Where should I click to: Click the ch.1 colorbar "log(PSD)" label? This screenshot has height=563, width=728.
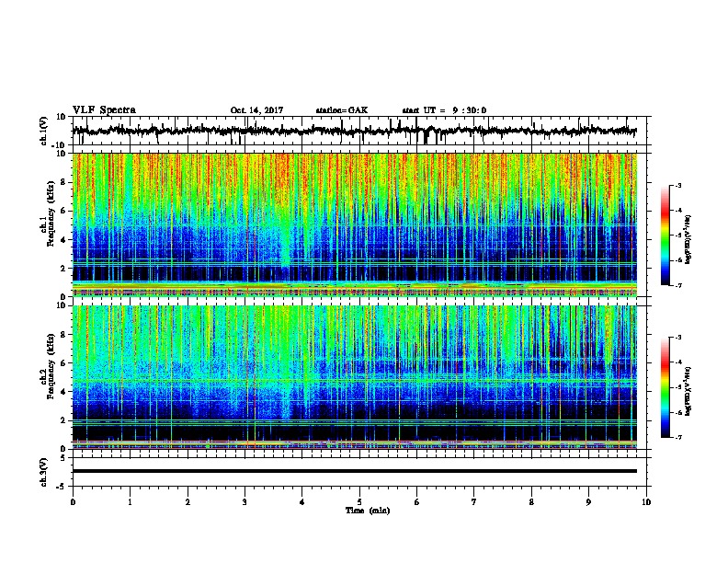point(688,239)
